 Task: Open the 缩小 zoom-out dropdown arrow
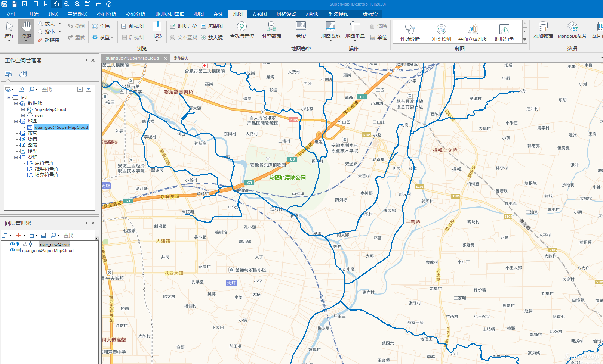point(60,32)
